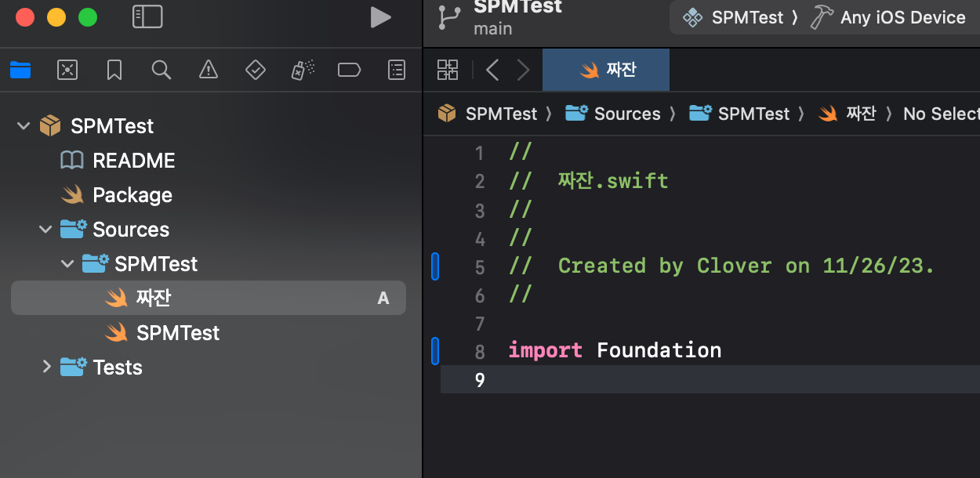Click the source control branch icon

[x=450, y=17]
